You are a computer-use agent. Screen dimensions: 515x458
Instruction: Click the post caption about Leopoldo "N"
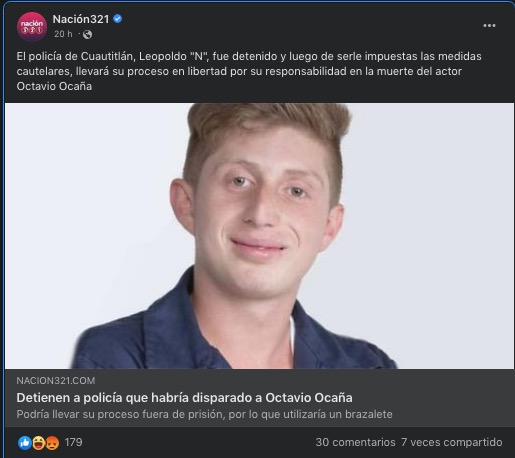[x=249, y=71]
